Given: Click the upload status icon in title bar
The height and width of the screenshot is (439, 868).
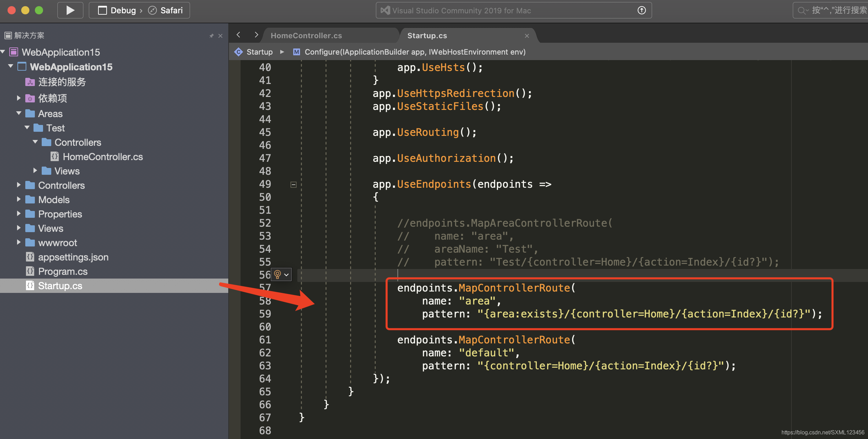Looking at the screenshot, I should coord(641,10).
